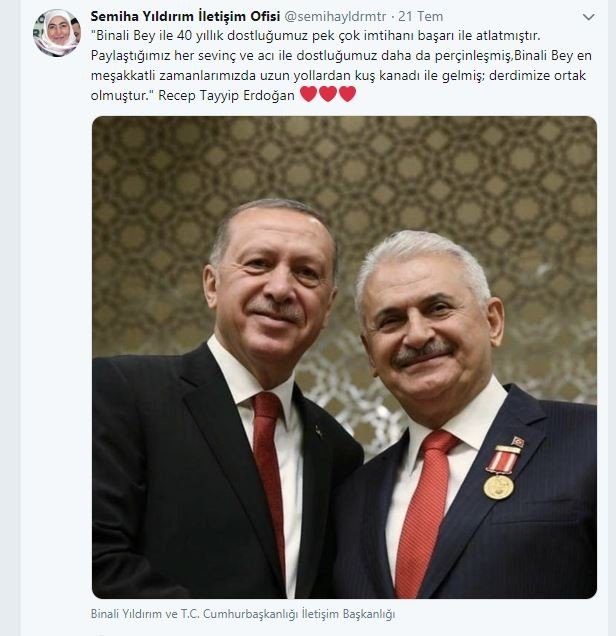Select the first red heart emoji
Viewport: 616px width, 636px height.
[309, 94]
